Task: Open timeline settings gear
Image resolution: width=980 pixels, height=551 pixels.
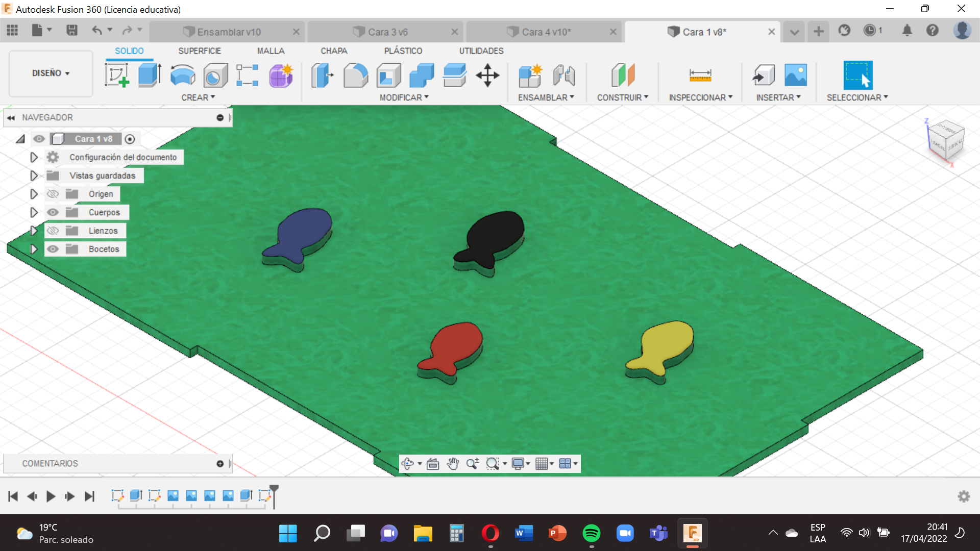Action: (964, 496)
